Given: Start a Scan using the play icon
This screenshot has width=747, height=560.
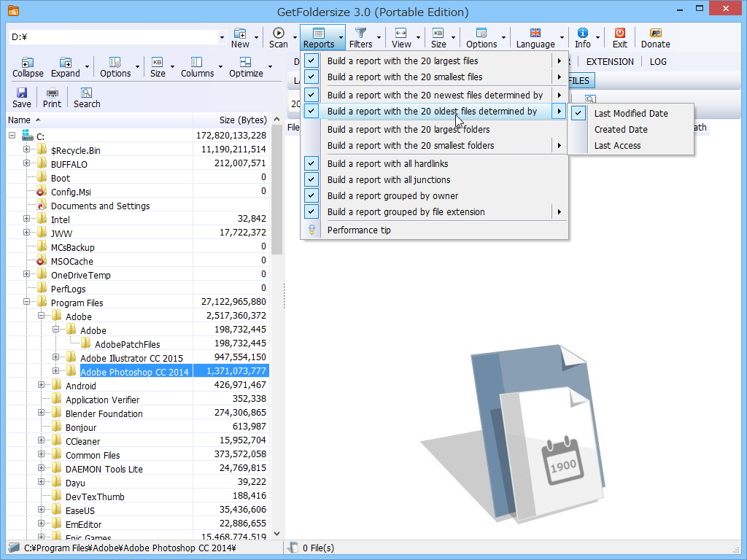Looking at the screenshot, I should tap(278, 33).
